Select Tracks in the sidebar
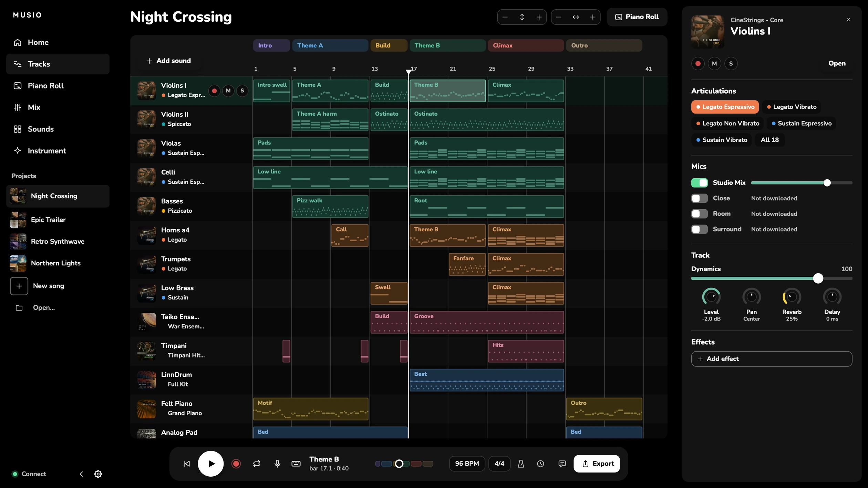 pyautogui.click(x=58, y=64)
